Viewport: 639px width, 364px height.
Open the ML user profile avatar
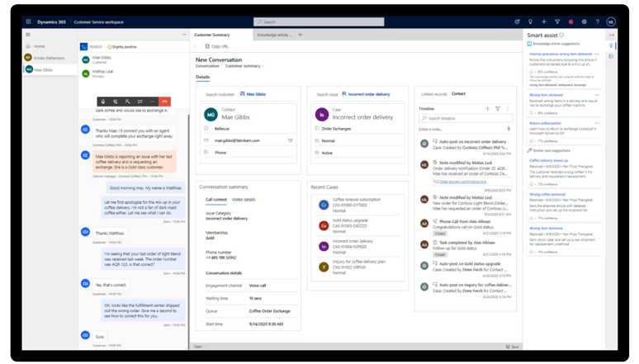click(610, 22)
